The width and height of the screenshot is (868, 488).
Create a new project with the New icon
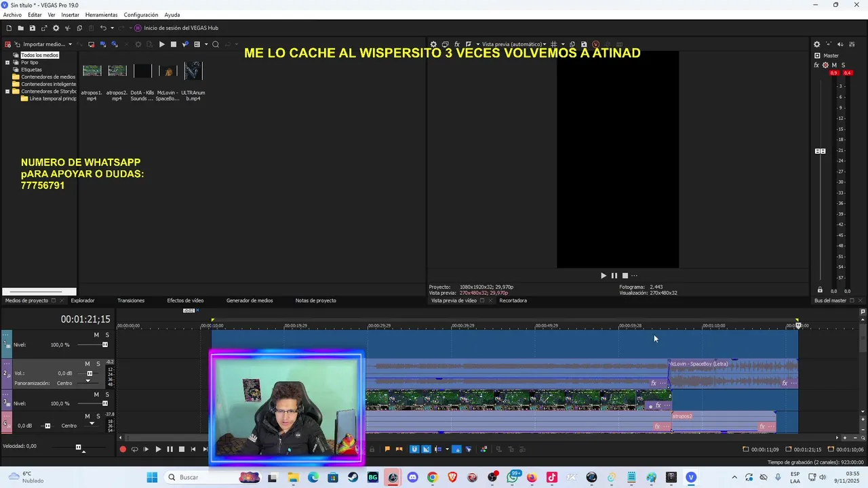(x=9, y=28)
